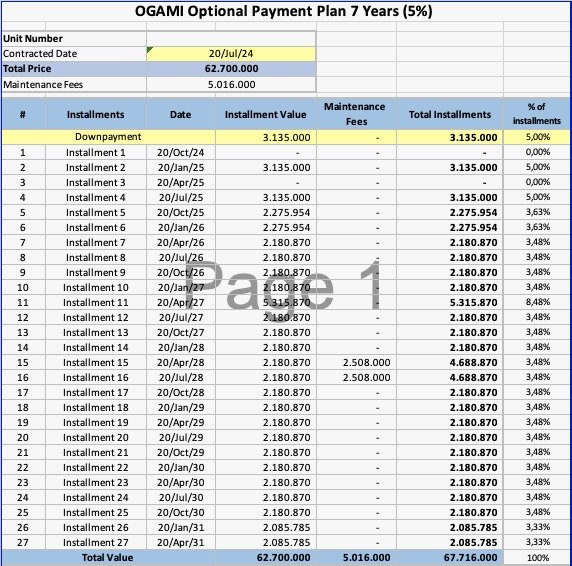Screen dimensions: 572x566
Task: Select percentage 3,33% in Installment 26 row
Action: [538, 527]
